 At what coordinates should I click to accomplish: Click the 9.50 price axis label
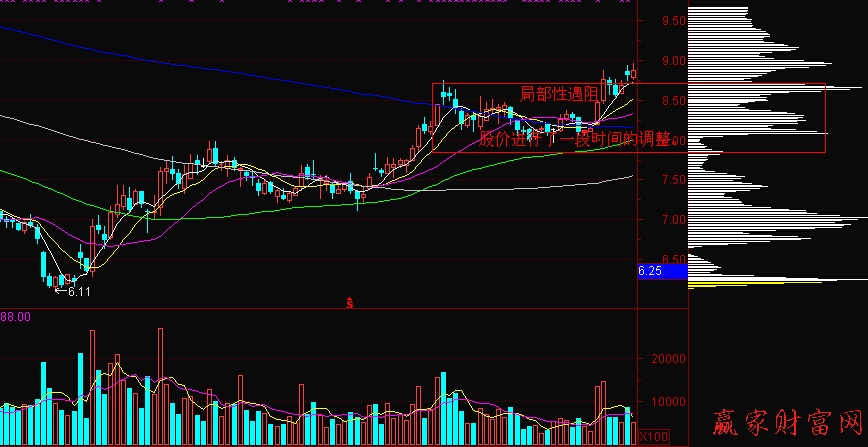673,21
